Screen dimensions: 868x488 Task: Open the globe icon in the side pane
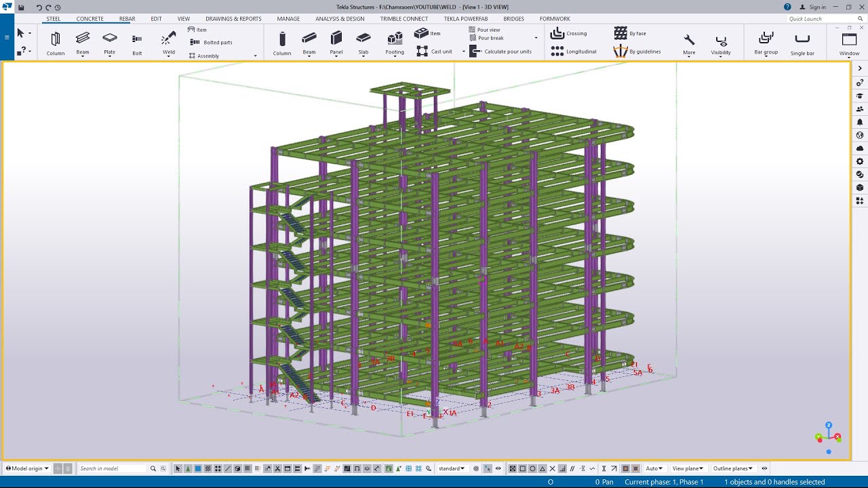(x=860, y=135)
